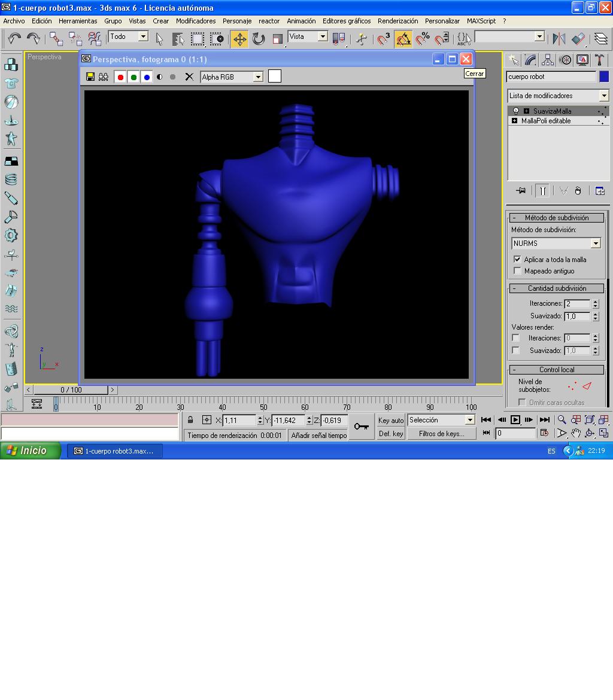Click the cuerpo robot blue color swatch
The height and width of the screenshot is (700, 613).
point(603,77)
